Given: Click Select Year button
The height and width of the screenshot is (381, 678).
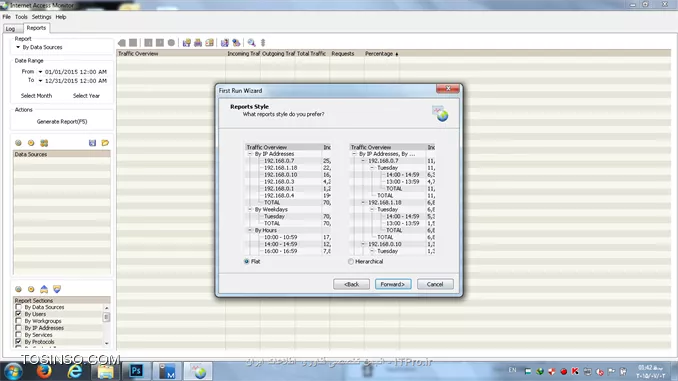Looking at the screenshot, I should 86,96.
